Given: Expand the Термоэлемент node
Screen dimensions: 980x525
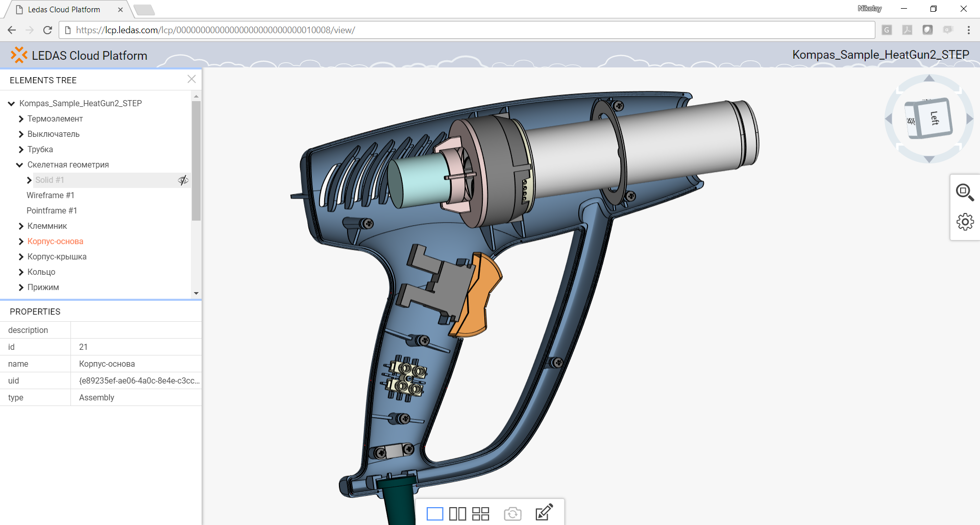Looking at the screenshot, I should coord(21,119).
